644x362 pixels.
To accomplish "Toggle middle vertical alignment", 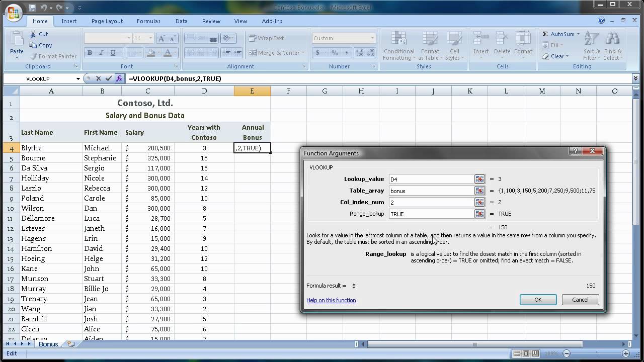I will pos(201,38).
